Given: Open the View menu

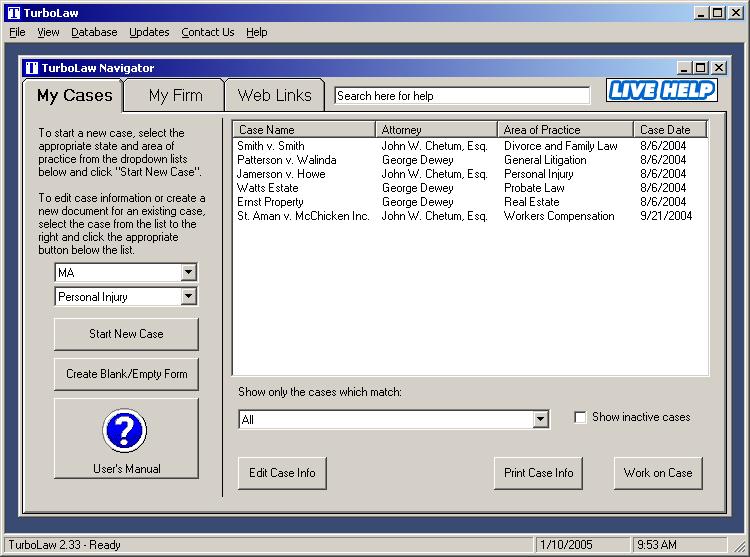Looking at the screenshot, I should point(48,33).
